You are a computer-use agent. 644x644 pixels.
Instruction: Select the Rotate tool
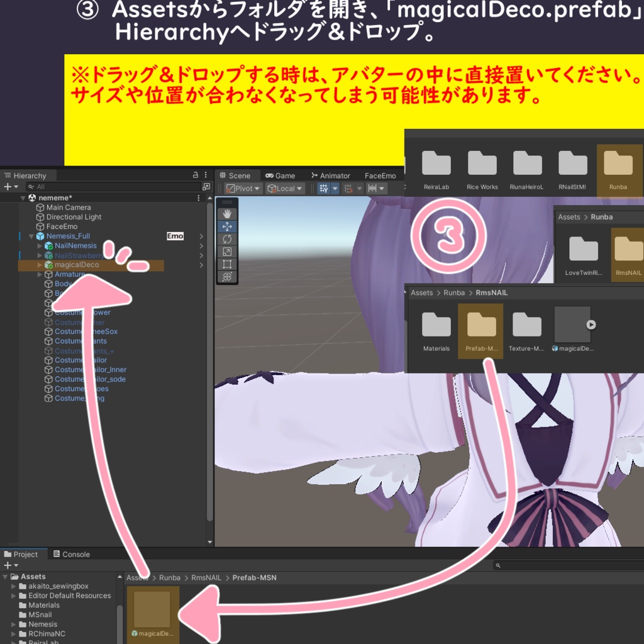pyautogui.click(x=226, y=239)
